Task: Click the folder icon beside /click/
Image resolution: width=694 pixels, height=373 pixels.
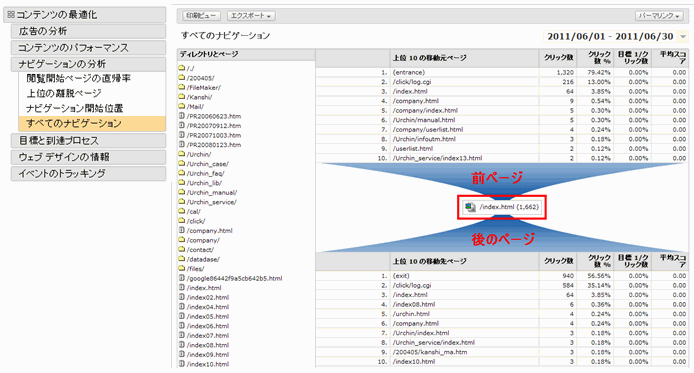Action: click(181, 221)
